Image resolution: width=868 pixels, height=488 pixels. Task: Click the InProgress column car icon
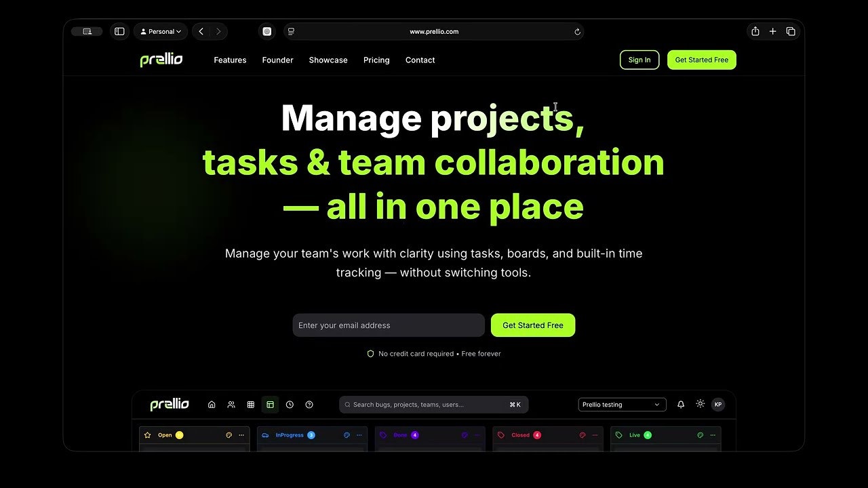pos(265,435)
